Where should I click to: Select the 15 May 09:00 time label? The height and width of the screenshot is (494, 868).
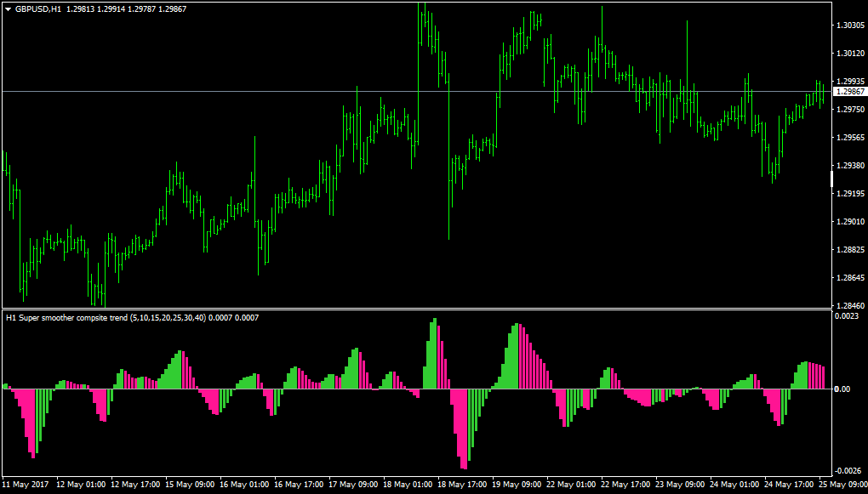[x=190, y=484]
